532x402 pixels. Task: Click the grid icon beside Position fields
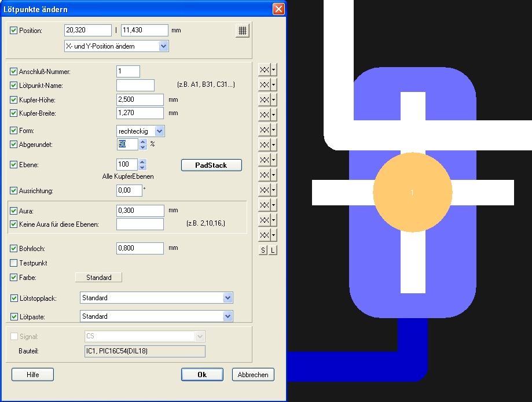242,31
